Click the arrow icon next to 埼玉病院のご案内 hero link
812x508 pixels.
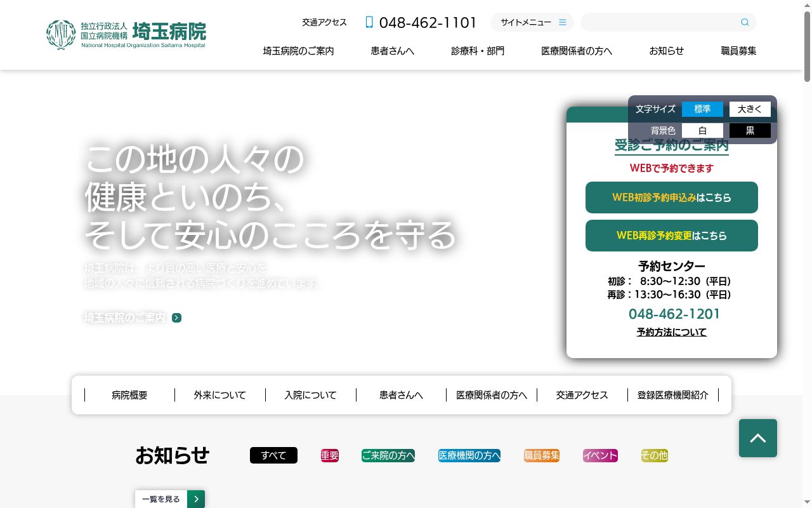177,317
